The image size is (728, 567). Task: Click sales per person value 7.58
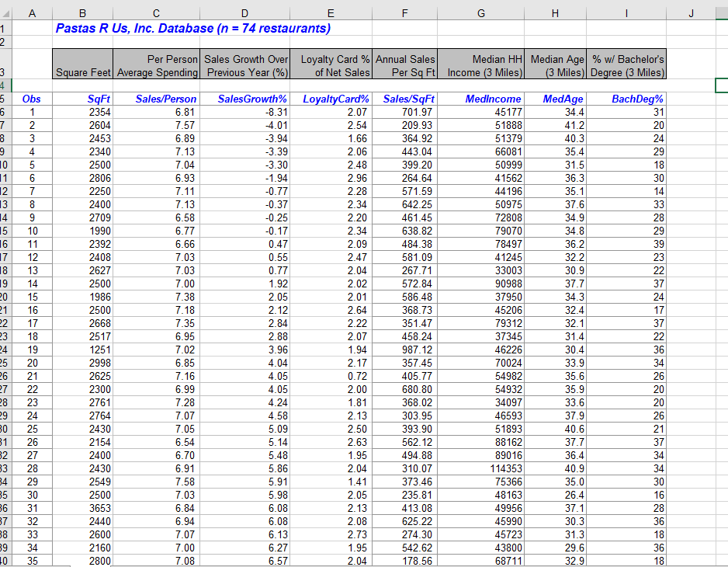click(157, 482)
